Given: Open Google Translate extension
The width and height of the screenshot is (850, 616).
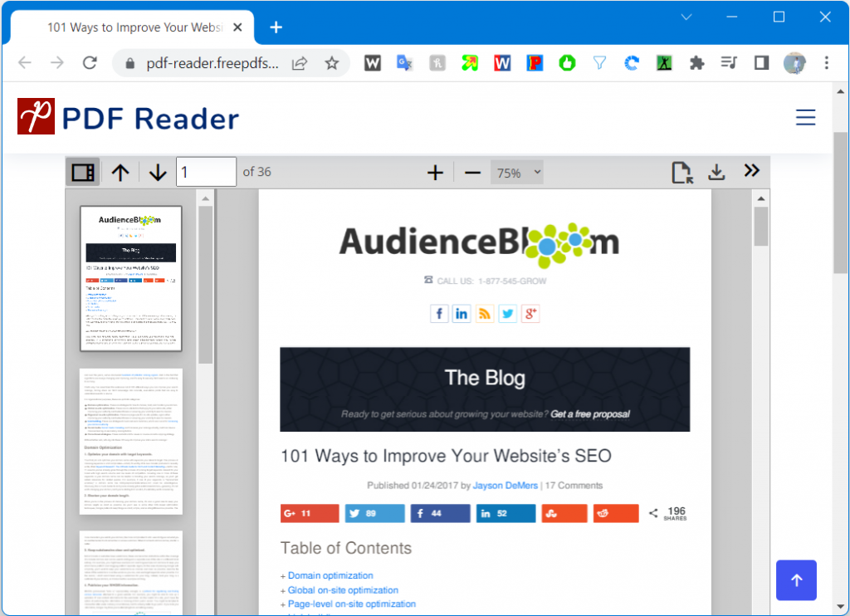Looking at the screenshot, I should pyautogui.click(x=404, y=63).
